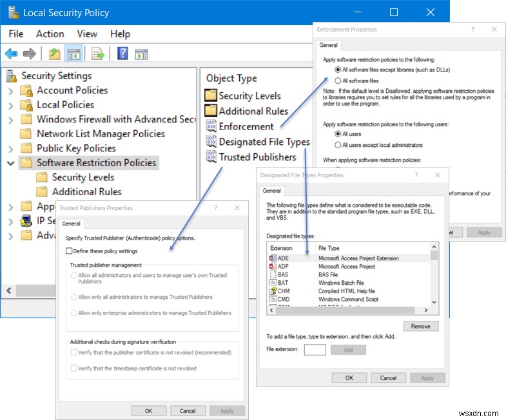Viewport: 506px width, 420px height.
Task: Expand the Local Policies tree node
Action: click(11, 106)
